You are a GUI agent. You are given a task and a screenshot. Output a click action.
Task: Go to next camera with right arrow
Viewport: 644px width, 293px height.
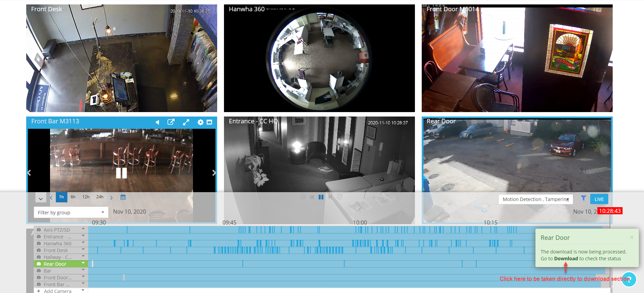(x=214, y=173)
